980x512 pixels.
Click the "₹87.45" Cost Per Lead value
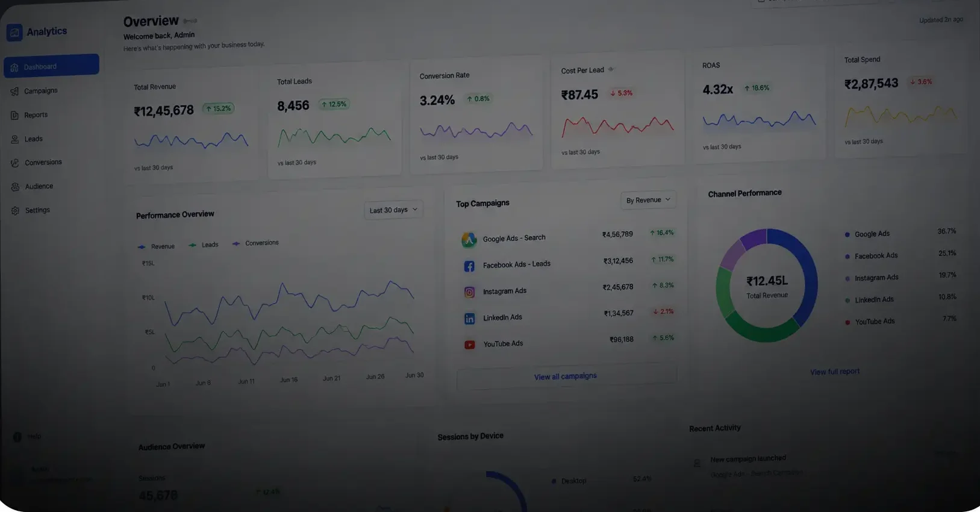pos(579,95)
